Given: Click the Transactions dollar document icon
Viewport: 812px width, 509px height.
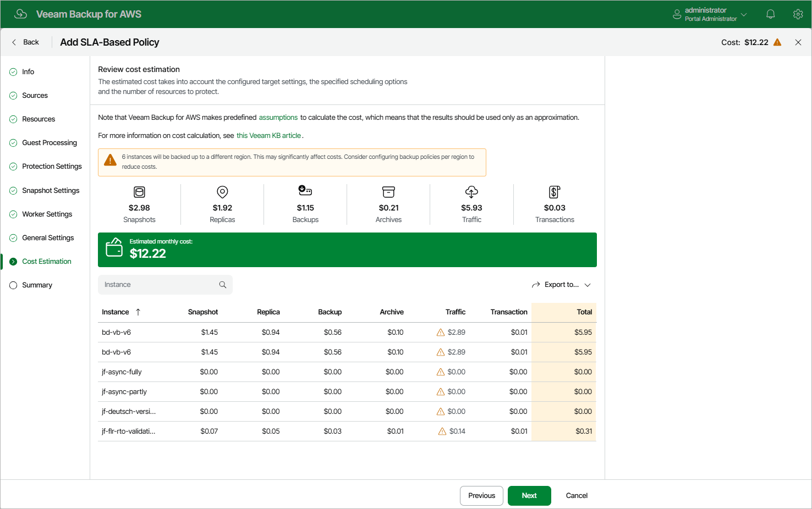Looking at the screenshot, I should [555, 192].
